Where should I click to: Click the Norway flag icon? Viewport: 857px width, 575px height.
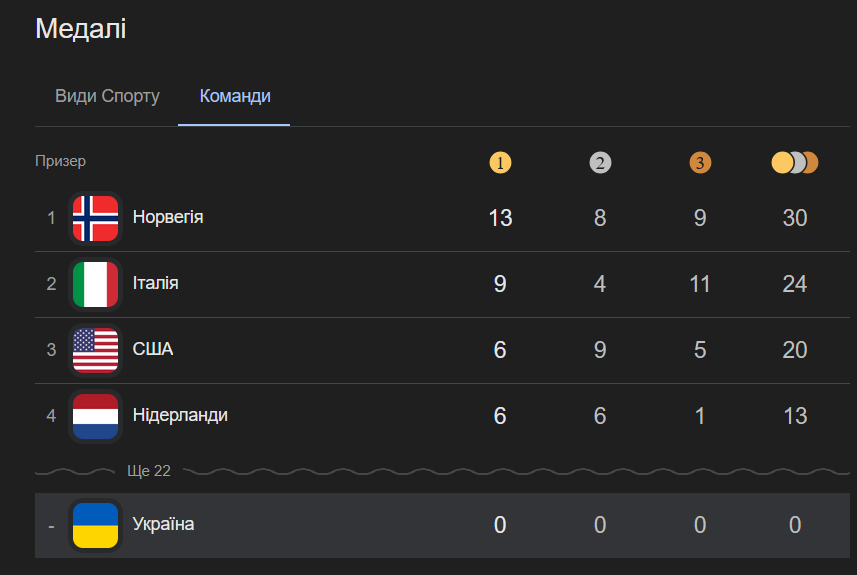[x=96, y=218]
